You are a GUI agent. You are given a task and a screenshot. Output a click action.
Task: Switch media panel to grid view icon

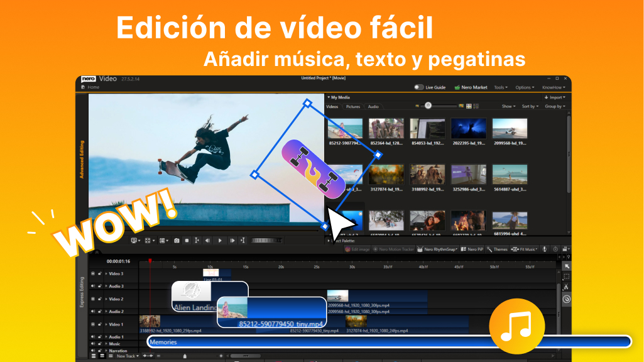point(469,106)
